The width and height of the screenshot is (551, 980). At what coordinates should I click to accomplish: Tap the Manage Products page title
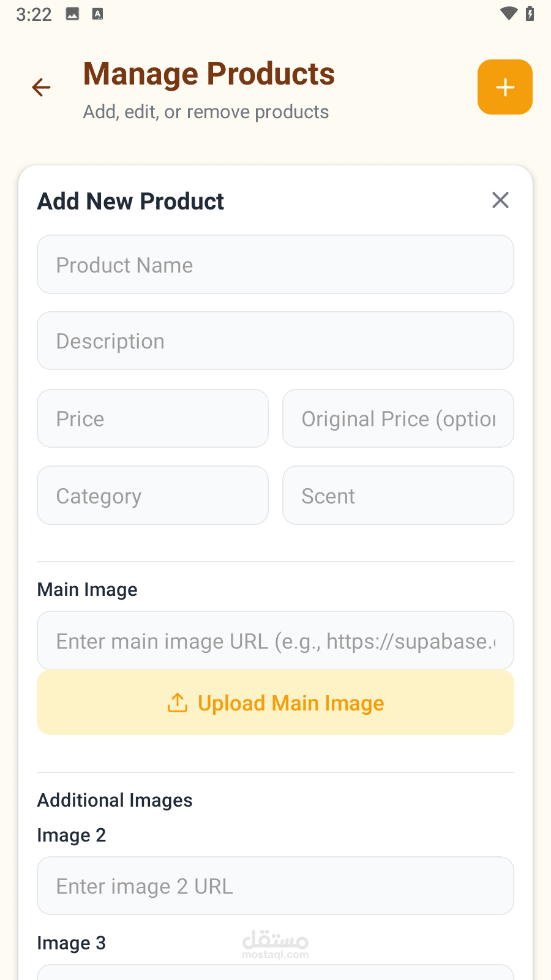[x=209, y=74]
